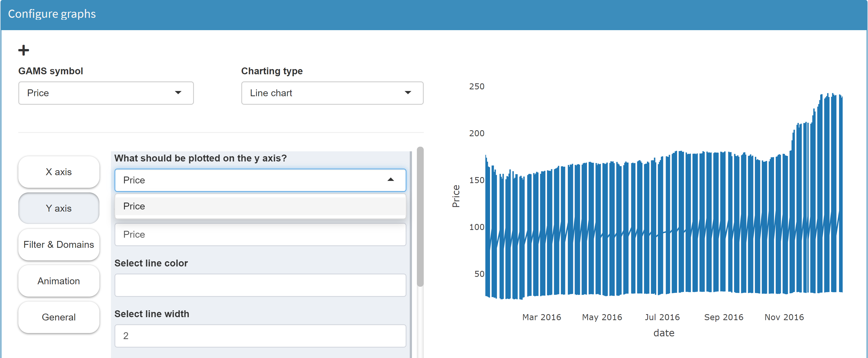The image size is (868, 358).
Task: Click the Select line color field
Action: click(260, 285)
